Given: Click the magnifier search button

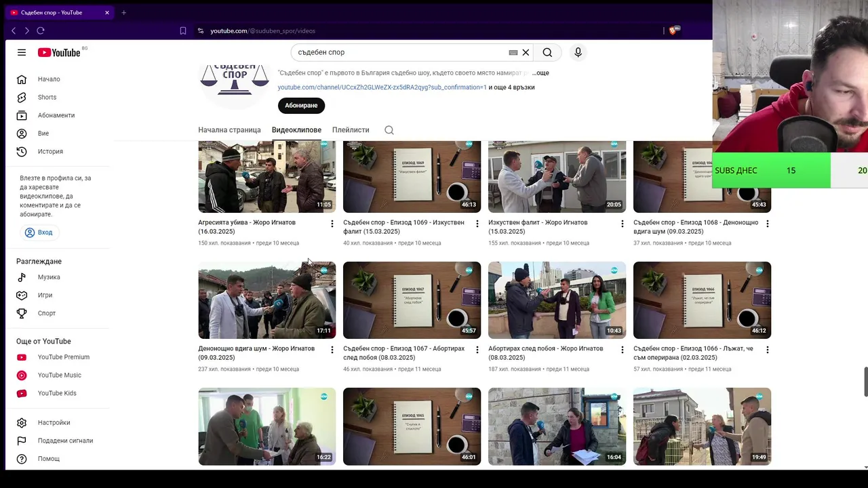Looking at the screenshot, I should point(547,52).
